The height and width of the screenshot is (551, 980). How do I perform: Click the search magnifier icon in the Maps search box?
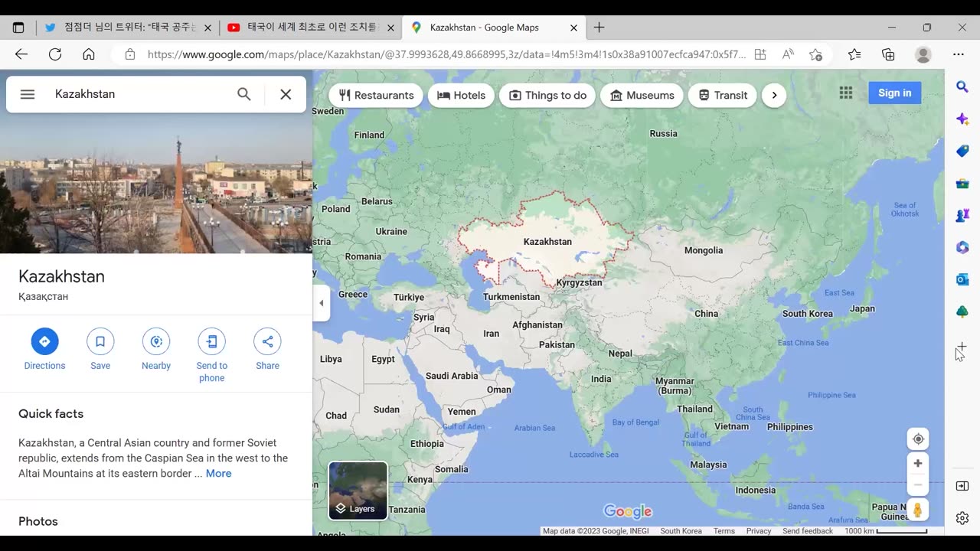(x=244, y=94)
